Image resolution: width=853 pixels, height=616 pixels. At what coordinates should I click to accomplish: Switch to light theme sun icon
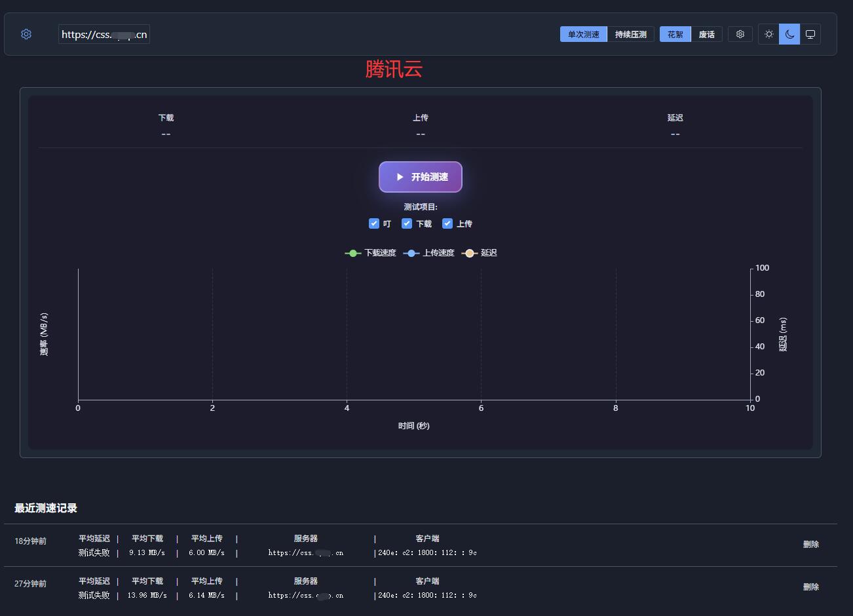pyautogui.click(x=768, y=34)
